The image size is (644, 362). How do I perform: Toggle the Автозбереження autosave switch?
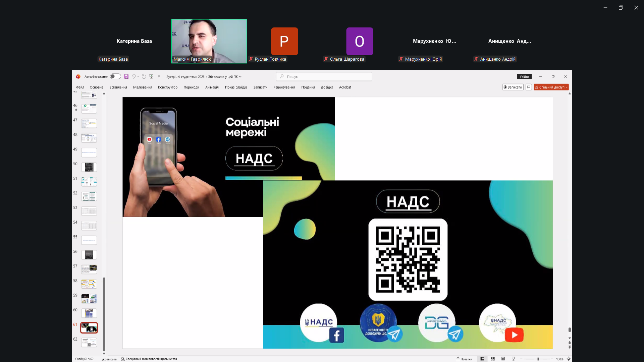tap(115, 76)
